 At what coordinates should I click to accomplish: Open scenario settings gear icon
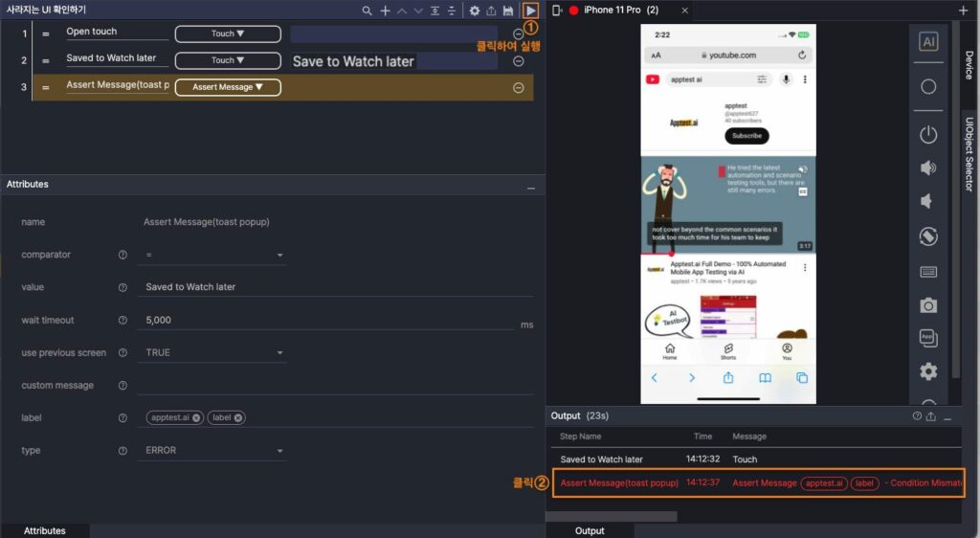pyautogui.click(x=474, y=11)
